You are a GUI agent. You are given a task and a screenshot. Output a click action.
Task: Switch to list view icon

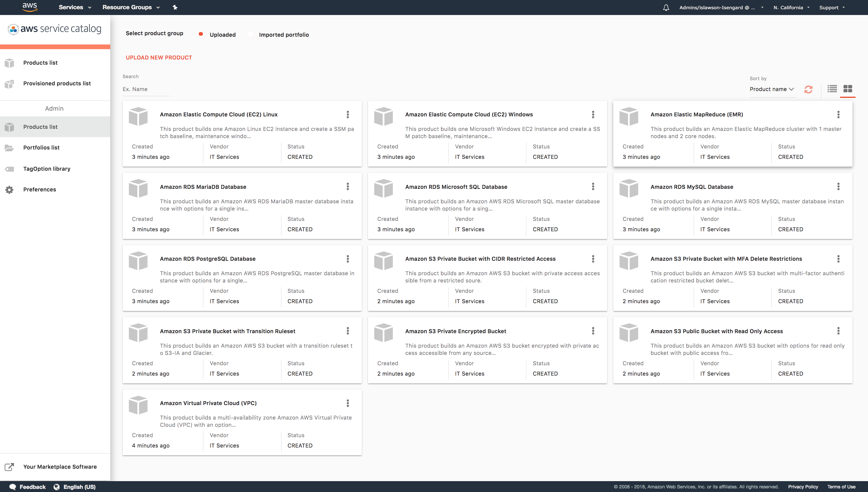click(832, 89)
